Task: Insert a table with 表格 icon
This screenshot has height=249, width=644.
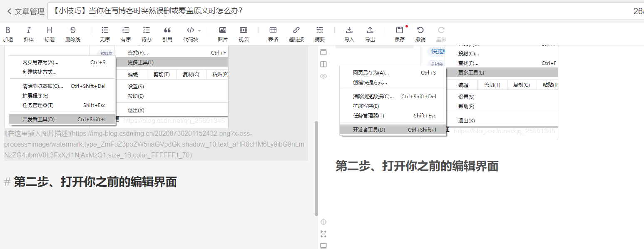Action: pyautogui.click(x=273, y=33)
